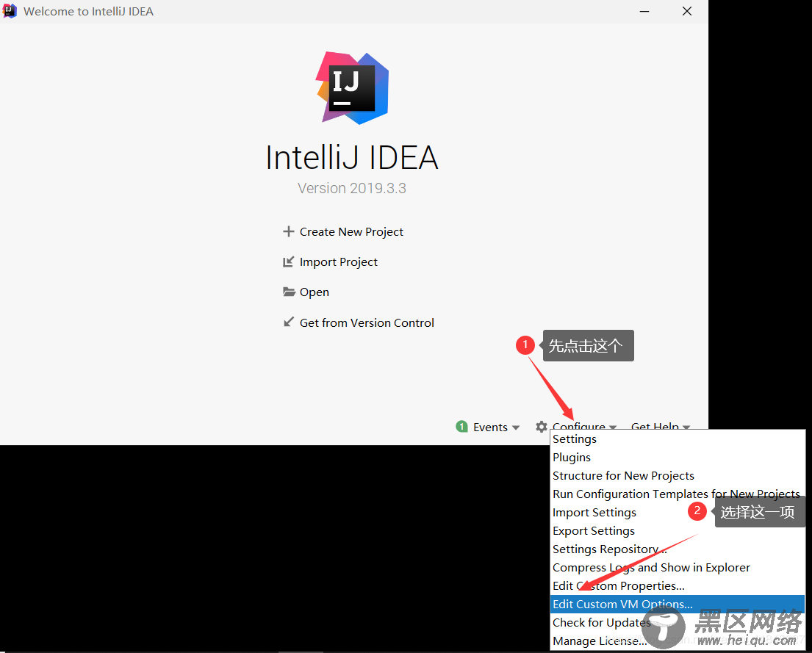Viewport: 812px width, 653px height.
Task: Open the Manage License entry
Action: pyautogui.click(x=678, y=641)
